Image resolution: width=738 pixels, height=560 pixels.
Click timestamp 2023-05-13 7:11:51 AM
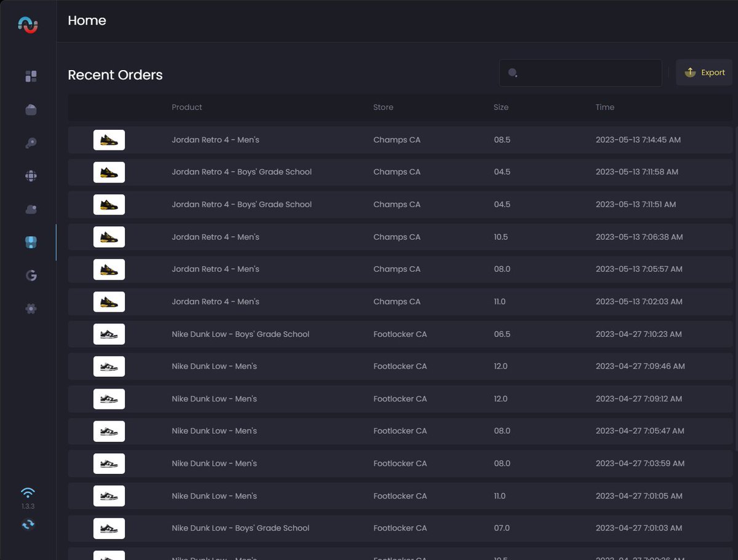coord(636,205)
